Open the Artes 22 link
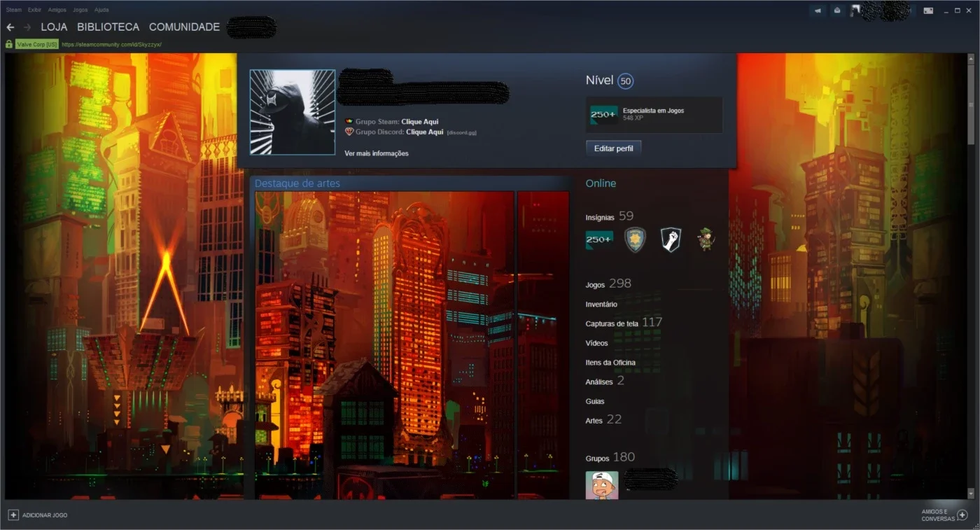This screenshot has width=980, height=530. [603, 419]
